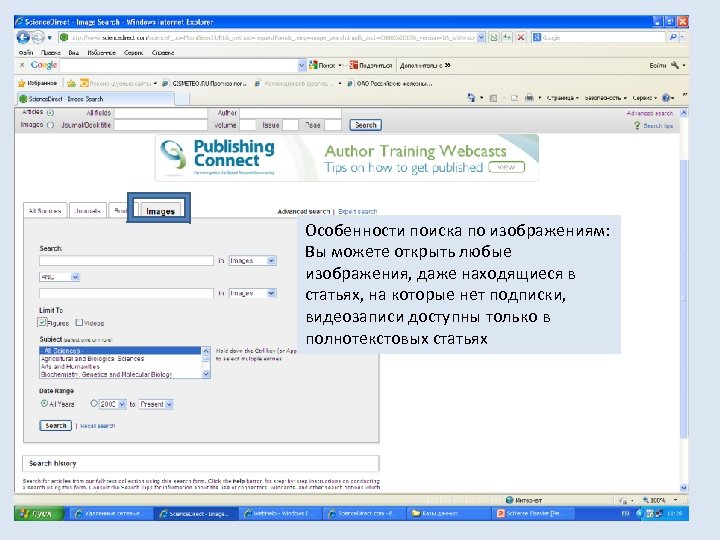
Task: Open the AND boolean operator dropdown
Action: (x=59, y=277)
